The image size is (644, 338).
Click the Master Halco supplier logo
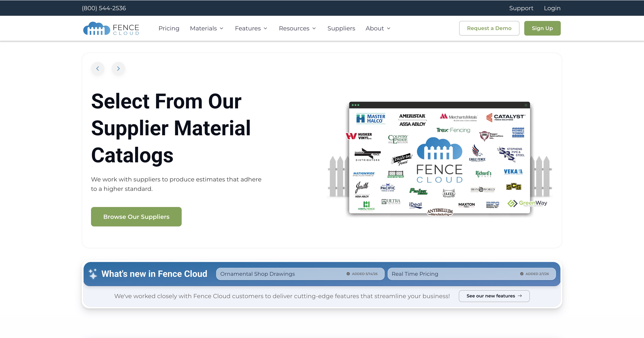(x=371, y=119)
